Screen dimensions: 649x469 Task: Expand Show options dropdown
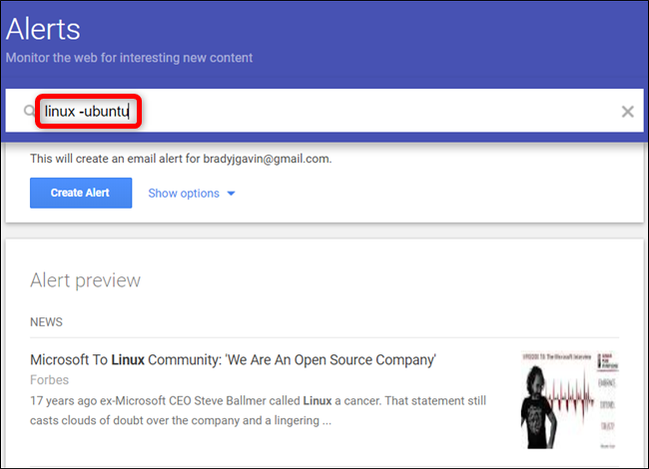(192, 193)
